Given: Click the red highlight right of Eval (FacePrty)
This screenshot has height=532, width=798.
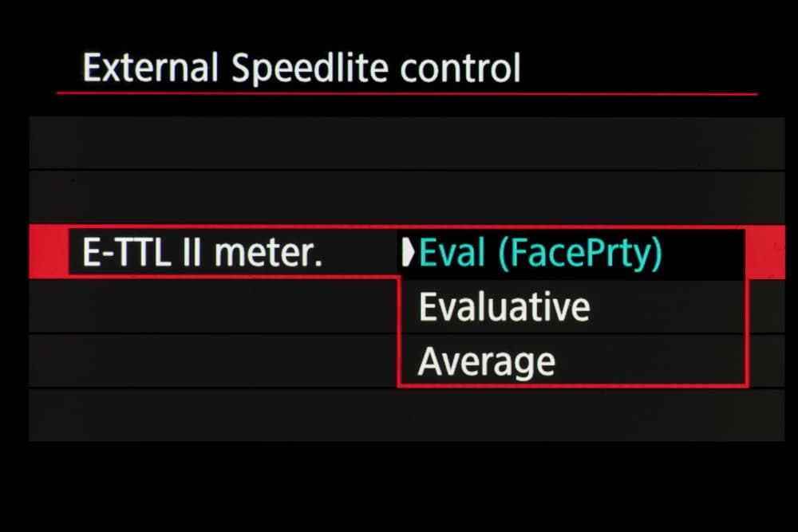Looking at the screenshot, I should coord(766,253).
